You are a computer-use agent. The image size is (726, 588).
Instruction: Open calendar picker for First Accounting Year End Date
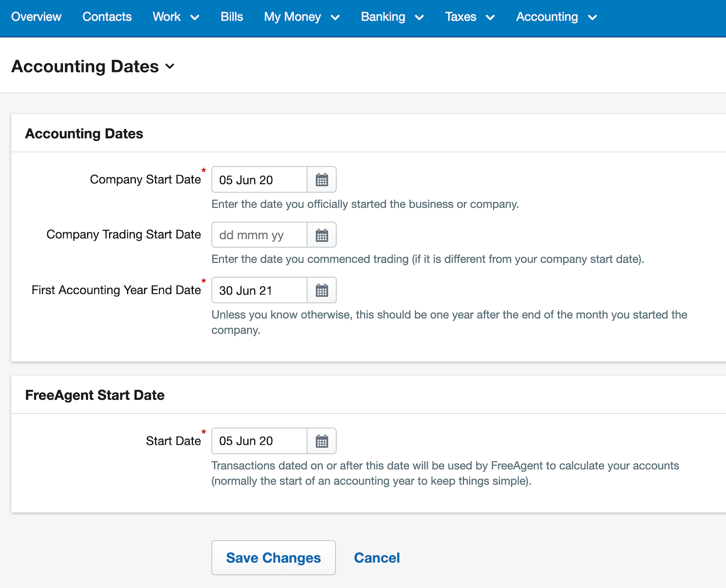[322, 290]
